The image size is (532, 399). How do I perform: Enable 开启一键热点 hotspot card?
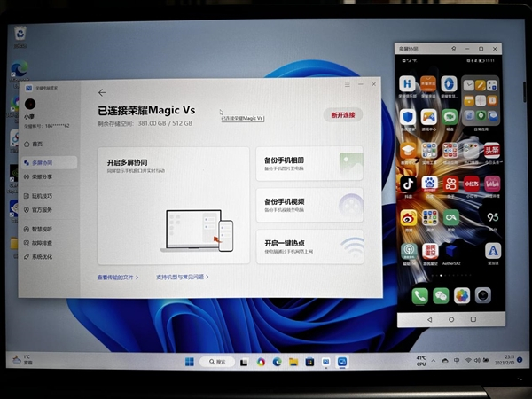coord(309,247)
